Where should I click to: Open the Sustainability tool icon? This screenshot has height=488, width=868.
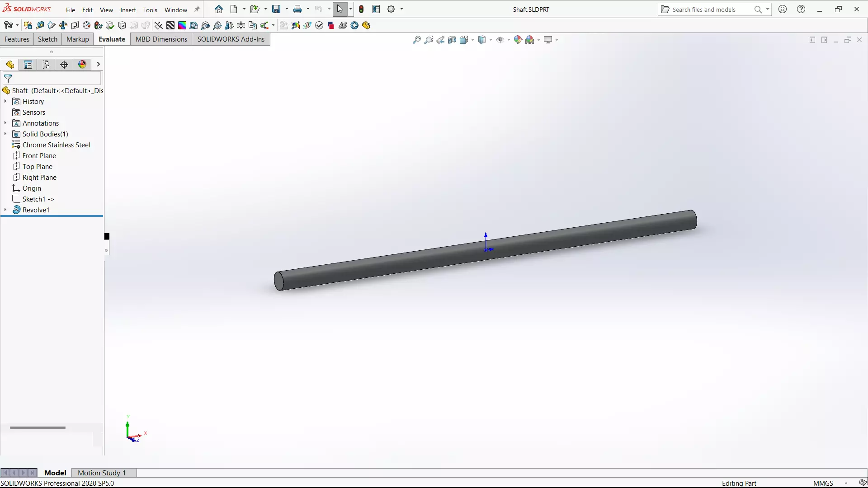coord(354,25)
